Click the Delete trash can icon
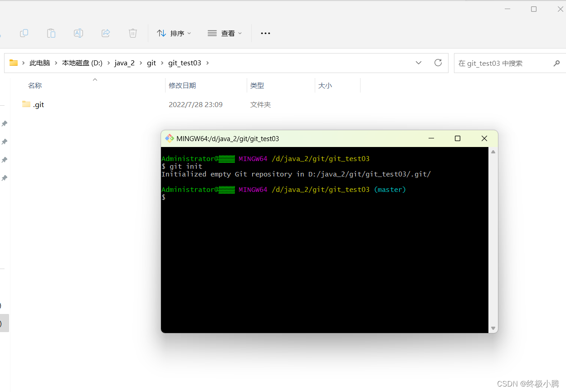566x392 pixels. [133, 33]
